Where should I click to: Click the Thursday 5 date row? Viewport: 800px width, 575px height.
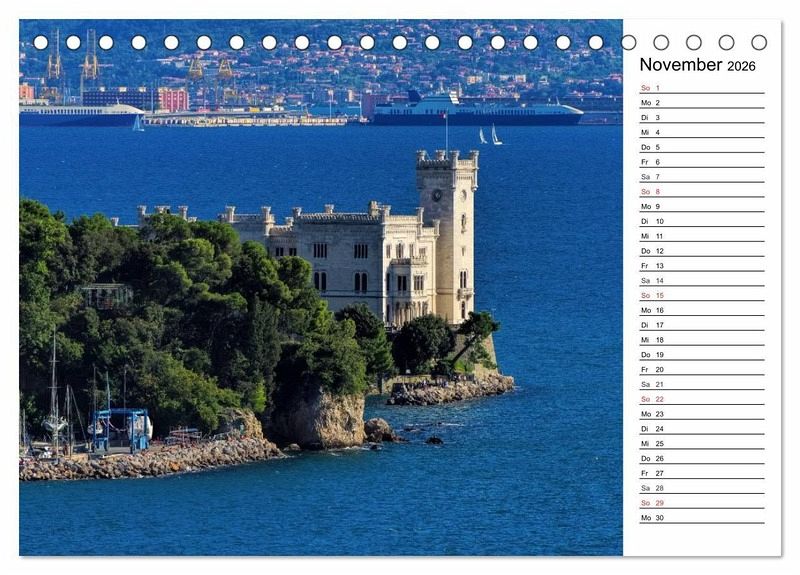[x=700, y=147]
